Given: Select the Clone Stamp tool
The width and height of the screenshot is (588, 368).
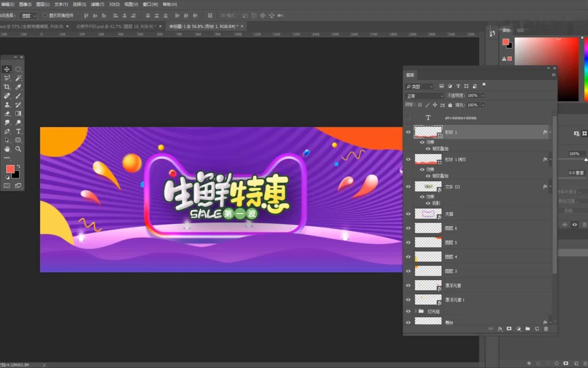Looking at the screenshot, I should (x=7, y=105).
